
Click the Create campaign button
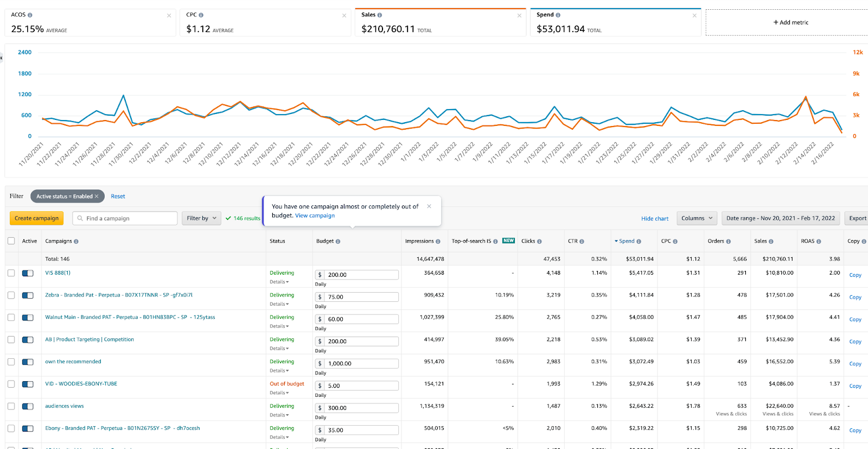point(36,218)
